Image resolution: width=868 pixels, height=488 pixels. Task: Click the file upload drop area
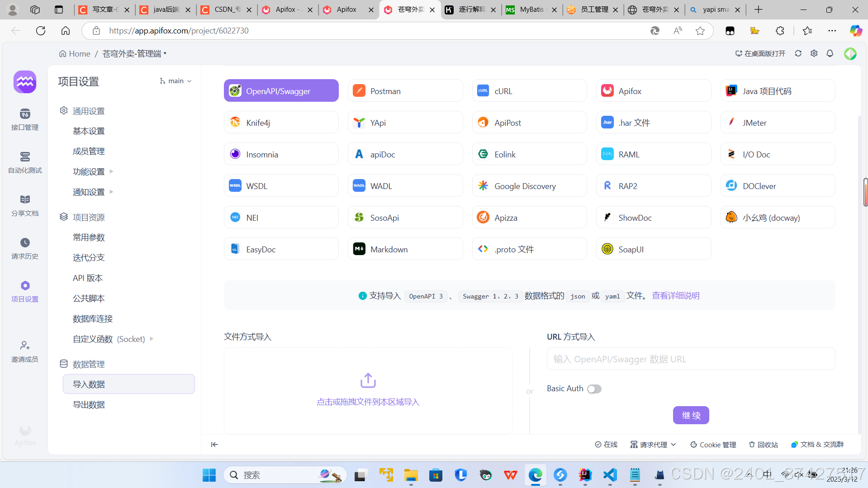tap(368, 391)
